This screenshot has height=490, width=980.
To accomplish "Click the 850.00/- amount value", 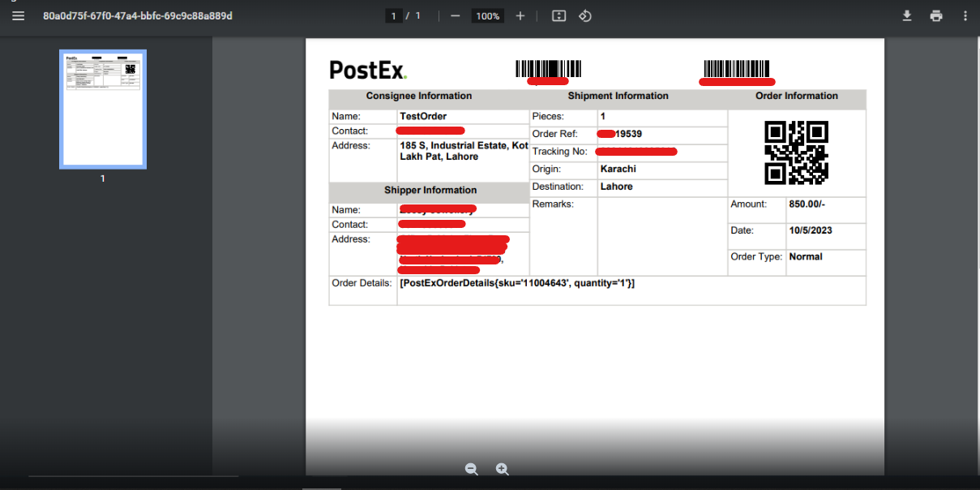I will 806,204.
